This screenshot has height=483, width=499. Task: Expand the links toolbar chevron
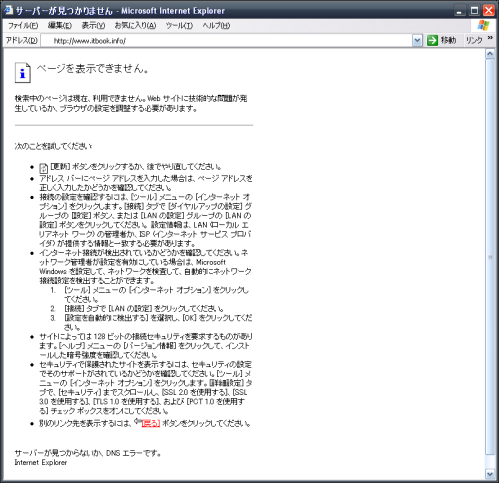(x=490, y=38)
